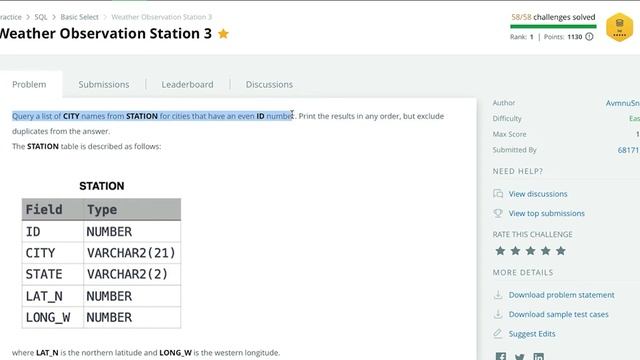Share on LinkedIn icon
This screenshot has height=360, width=640.
coord(538,357)
